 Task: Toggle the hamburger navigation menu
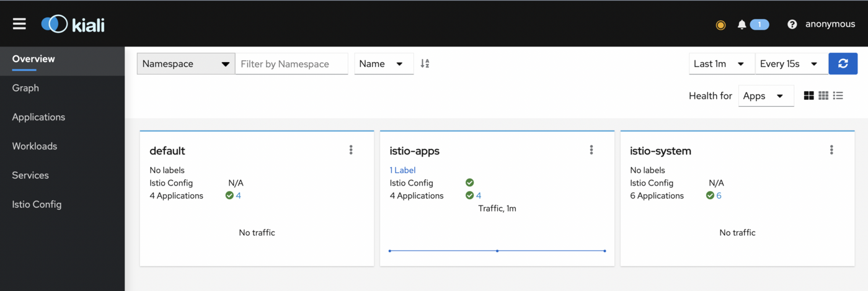click(x=19, y=24)
